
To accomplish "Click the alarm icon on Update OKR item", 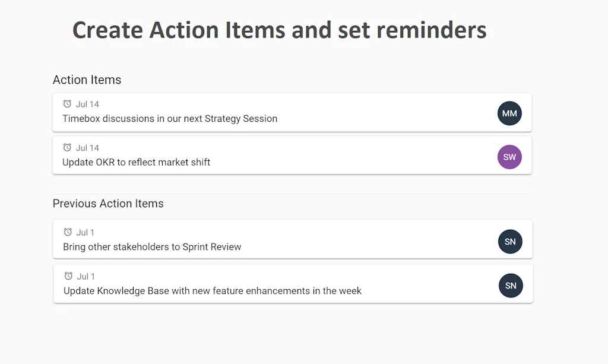I will [68, 147].
